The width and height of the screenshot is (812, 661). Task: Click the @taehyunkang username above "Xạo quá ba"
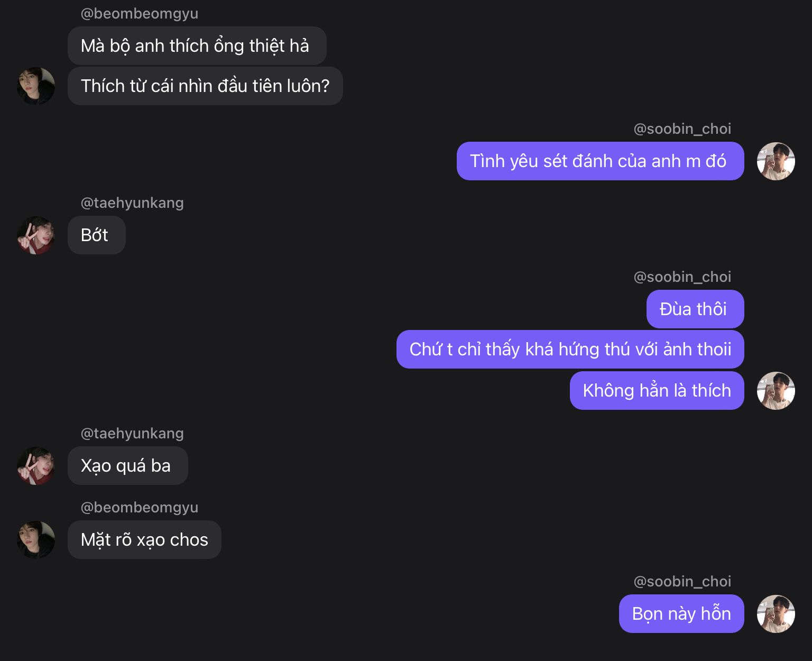[132, 433]
